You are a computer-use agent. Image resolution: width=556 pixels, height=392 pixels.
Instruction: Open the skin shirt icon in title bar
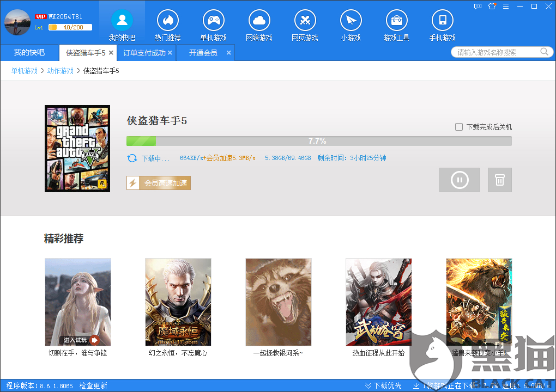click(x=492, y=7)
